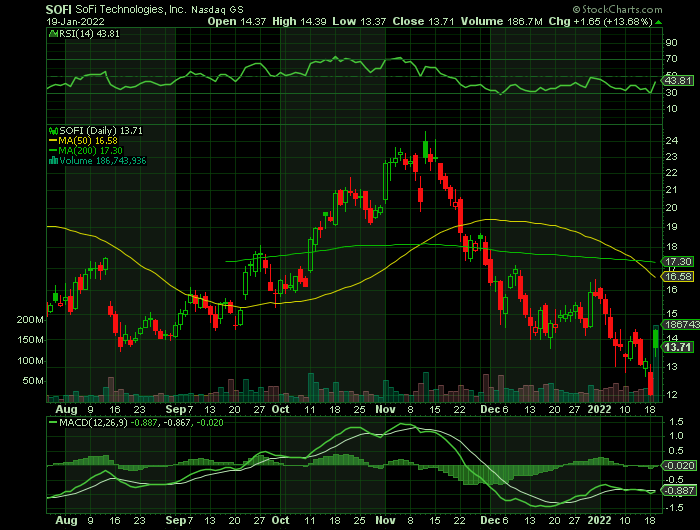The height and width of the screenshot is (530, 700).
Task: Click the 1.5 label on the MACD axis
Action: pos(676,422)
